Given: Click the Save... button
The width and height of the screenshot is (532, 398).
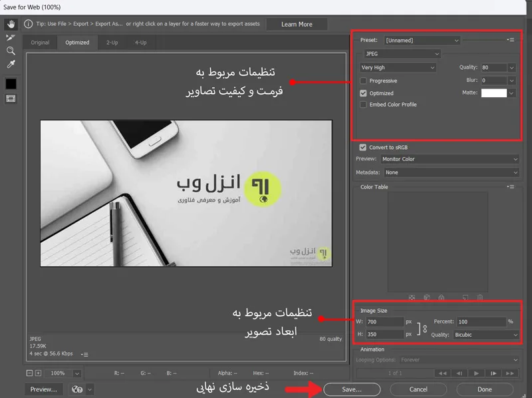Looking at the screenshot, I should tap(352, 389).
